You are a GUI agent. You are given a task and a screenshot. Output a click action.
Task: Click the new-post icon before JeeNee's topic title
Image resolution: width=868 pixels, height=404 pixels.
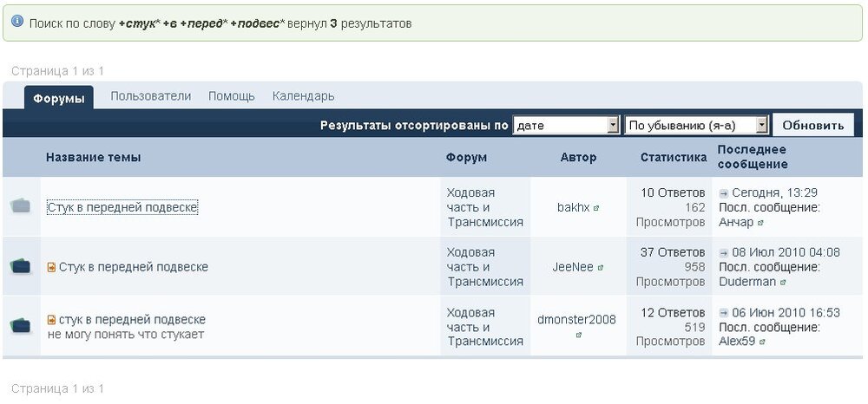pos(52,267)
